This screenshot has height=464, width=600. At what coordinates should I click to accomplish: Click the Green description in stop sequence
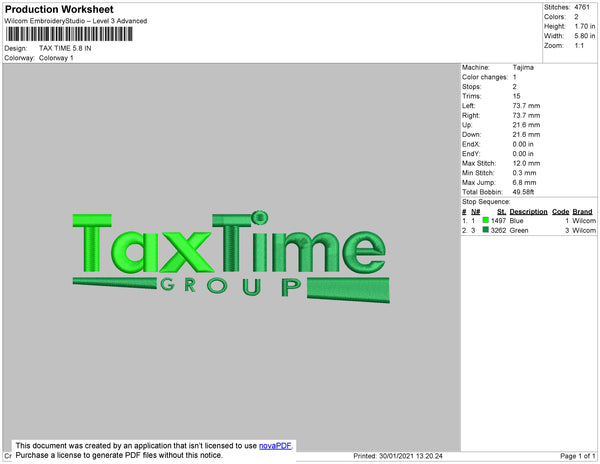tap(519, 230)
